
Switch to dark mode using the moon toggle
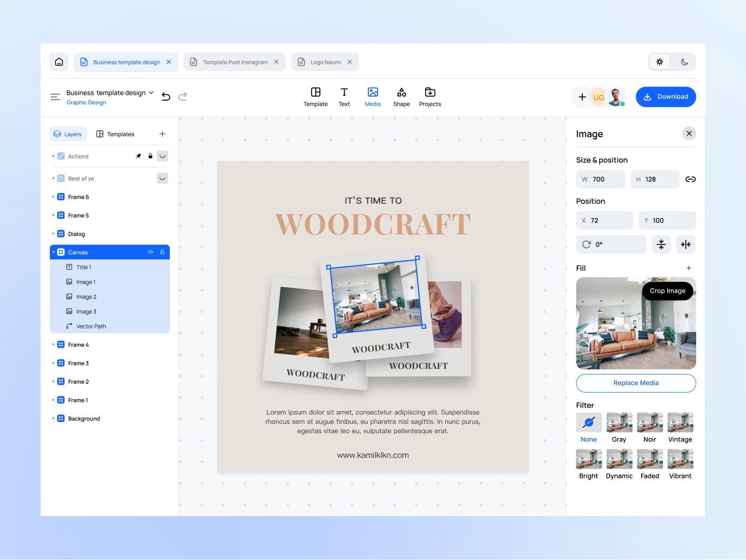[684, 62]
